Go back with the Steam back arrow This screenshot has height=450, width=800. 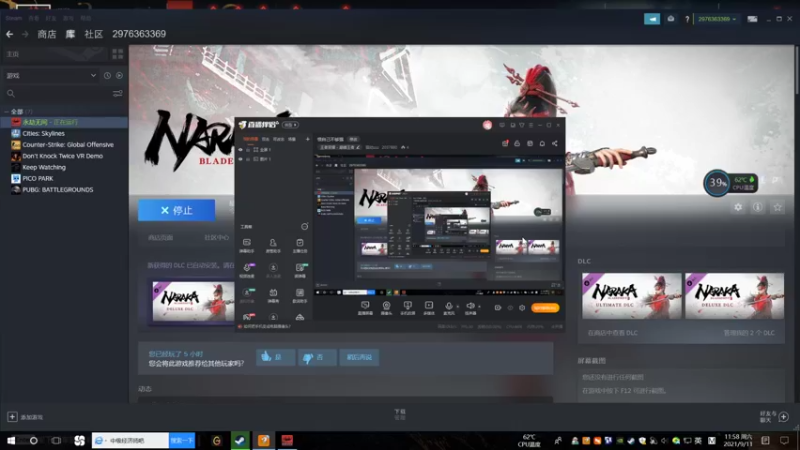(x=10, y=34)
